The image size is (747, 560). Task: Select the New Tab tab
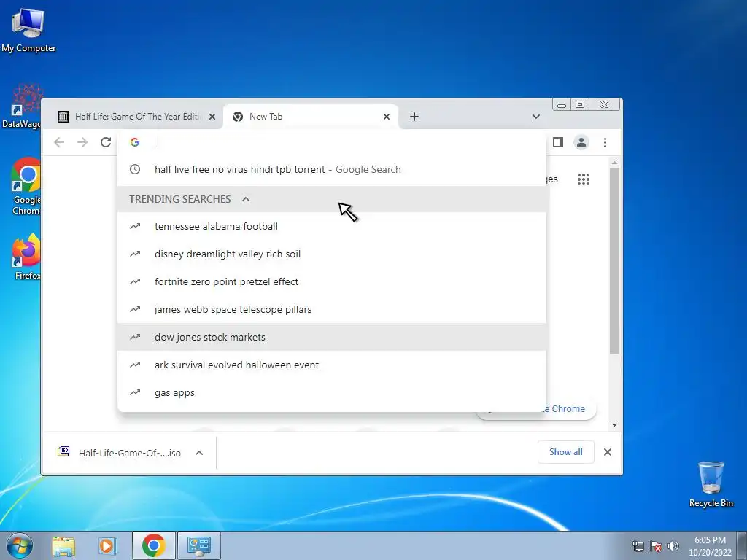tap(311, 117)
